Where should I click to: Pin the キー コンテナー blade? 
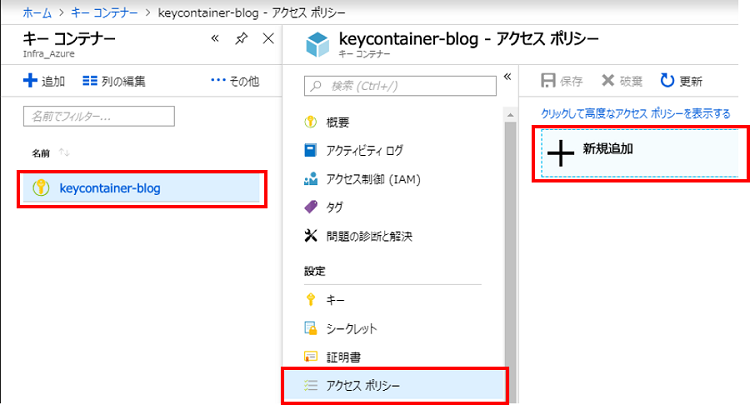tap(242, 38)
